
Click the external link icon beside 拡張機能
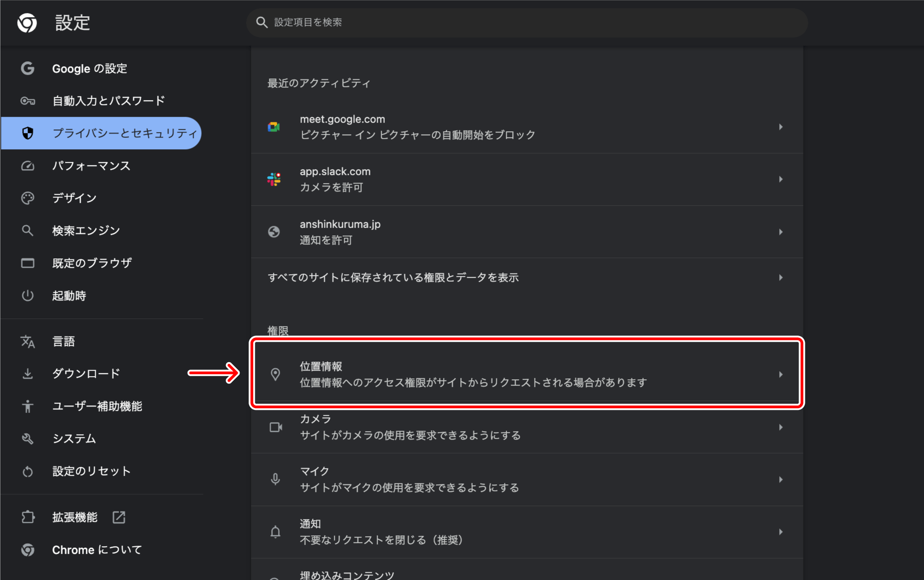[119, 517]
